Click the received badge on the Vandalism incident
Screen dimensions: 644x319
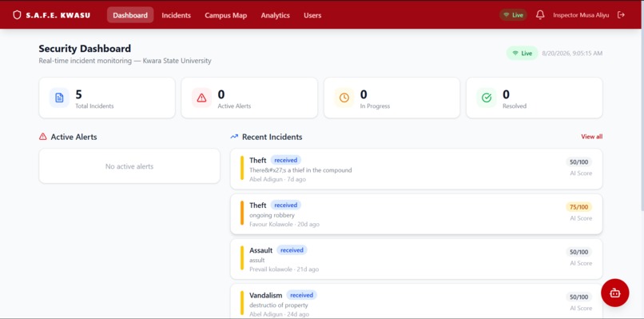301,295
